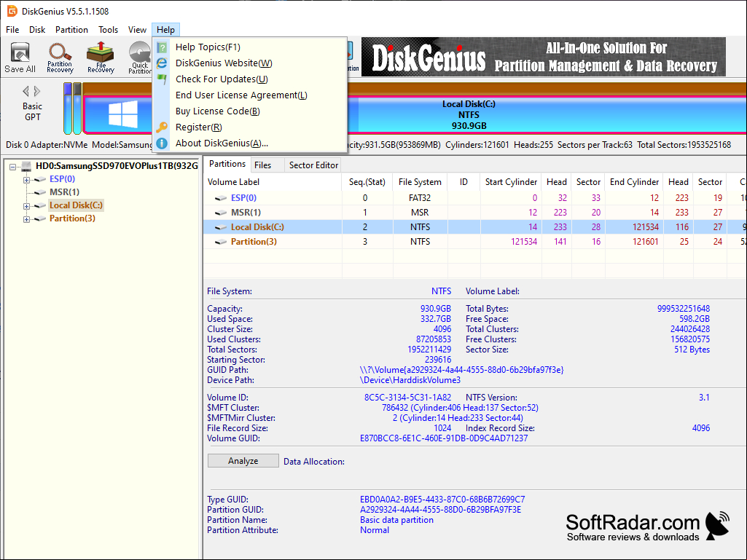Open the View menu

click(137, 30)
